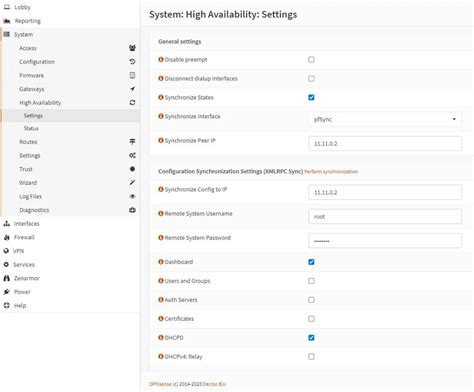Tick the Users and Groups checkbox
The width and height of the screenshot is (474, 392).
tap(311, 281)
